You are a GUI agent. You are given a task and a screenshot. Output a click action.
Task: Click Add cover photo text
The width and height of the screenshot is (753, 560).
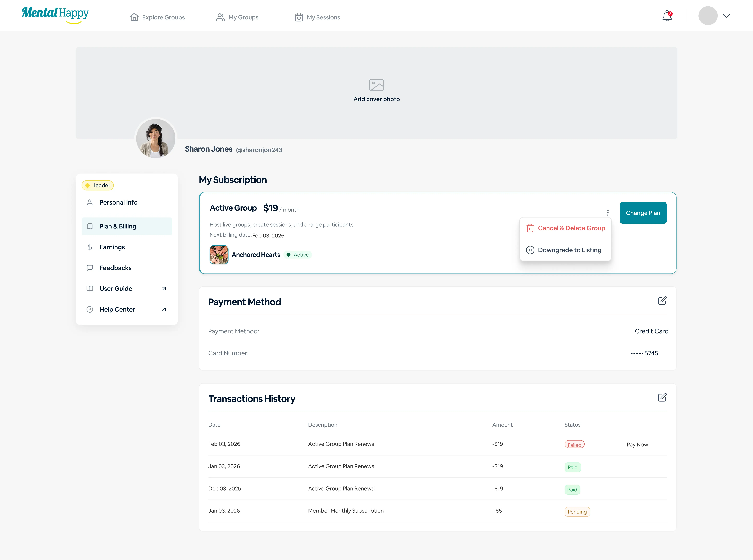coord(376,99)
